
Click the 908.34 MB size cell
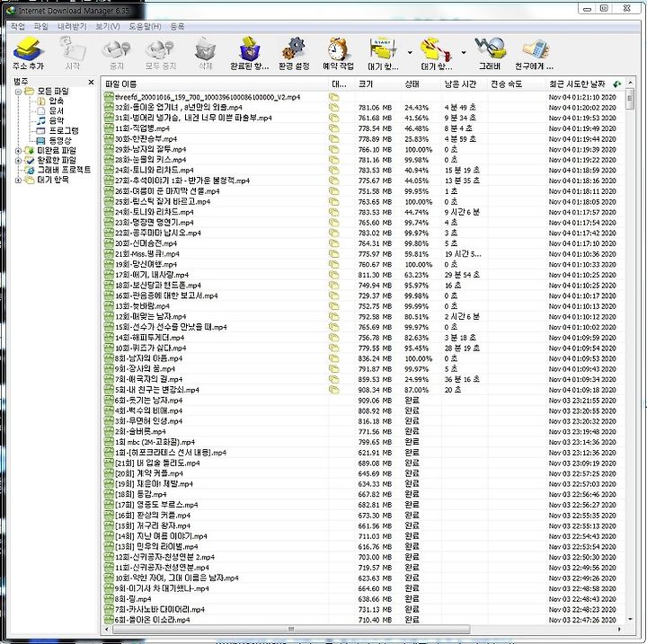pyautogui.click(x=375, y=390)
